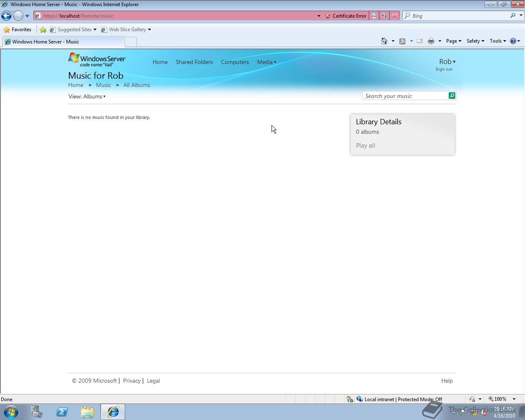
Task: Click the RSS Feeds icon
Action: 402,41
